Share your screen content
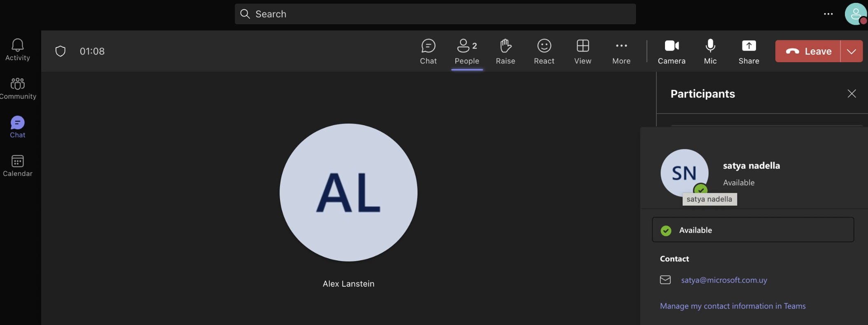868x325 pixels. pyautogui.click(x=749, y=51)
